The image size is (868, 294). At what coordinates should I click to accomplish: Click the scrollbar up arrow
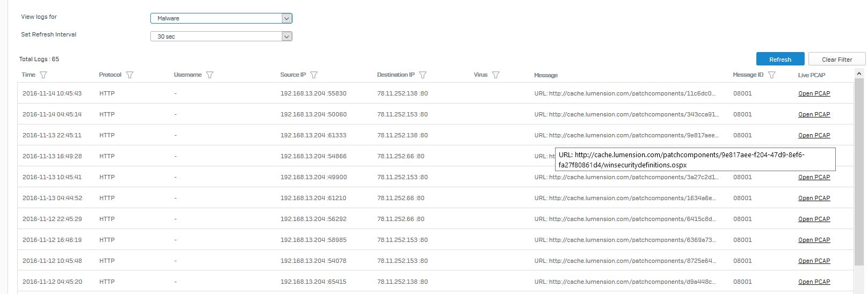(x=859, y=73)
